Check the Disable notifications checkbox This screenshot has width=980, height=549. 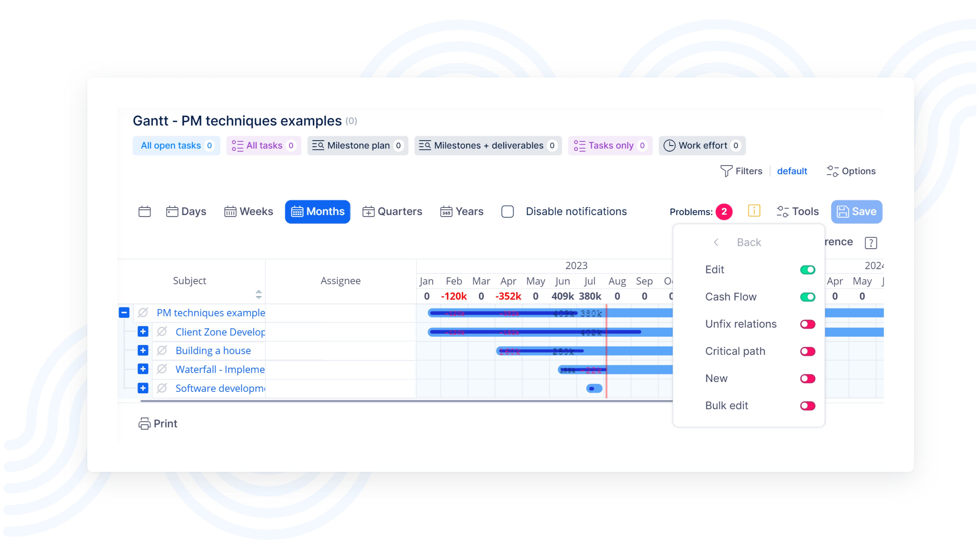(x=508, y=211)
